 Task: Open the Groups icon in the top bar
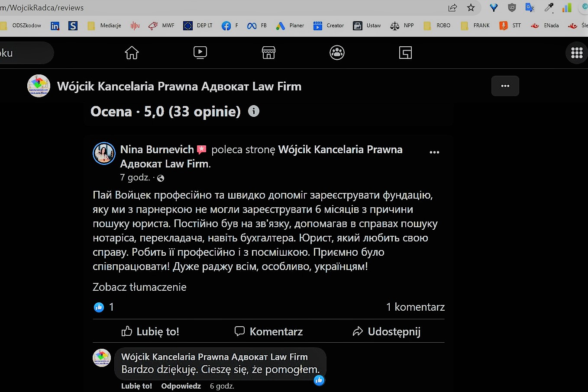[x=337, y=53]
